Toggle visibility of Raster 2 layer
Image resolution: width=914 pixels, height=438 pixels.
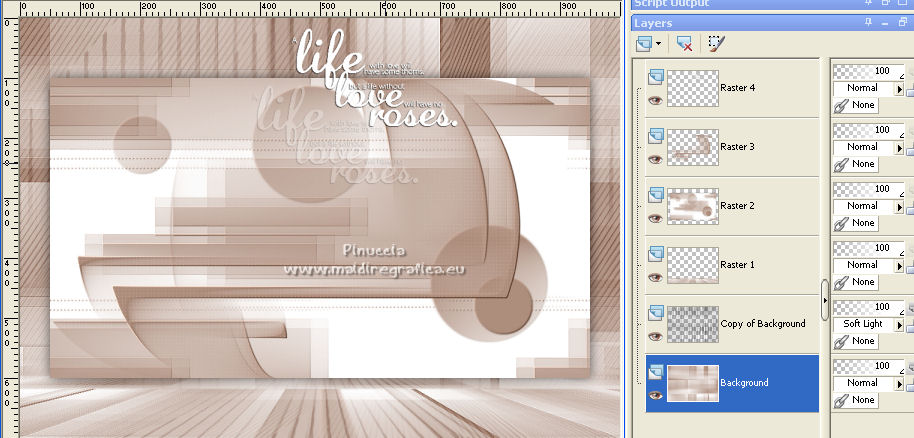tap(655, 218)
